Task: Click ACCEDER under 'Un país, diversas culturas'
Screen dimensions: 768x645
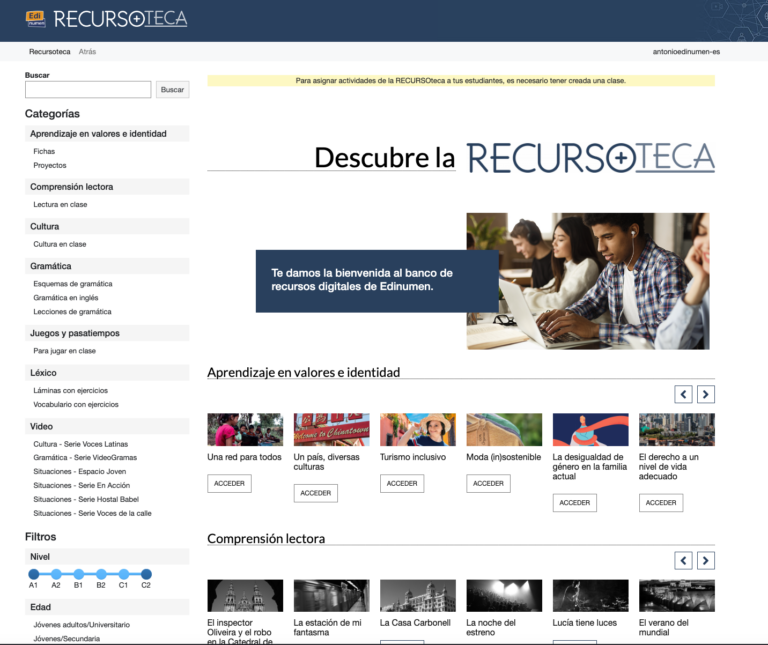Action: tap(315, 493)
